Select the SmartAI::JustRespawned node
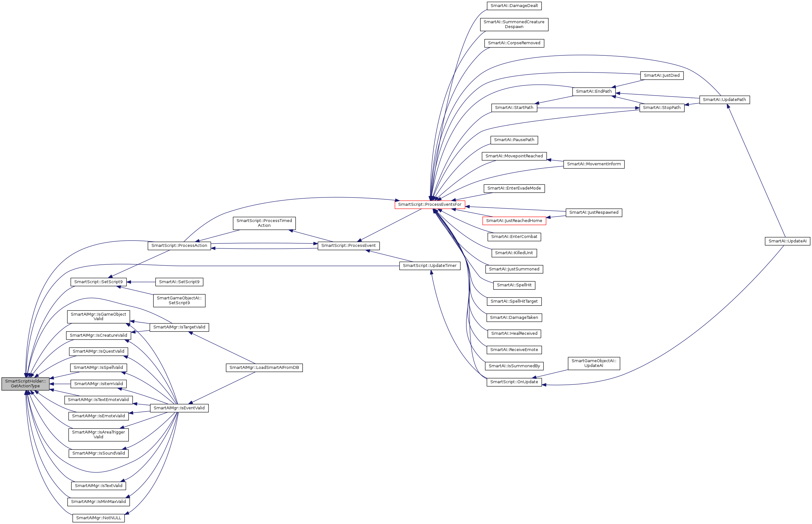Screen dimensions: 812x524 593,213
